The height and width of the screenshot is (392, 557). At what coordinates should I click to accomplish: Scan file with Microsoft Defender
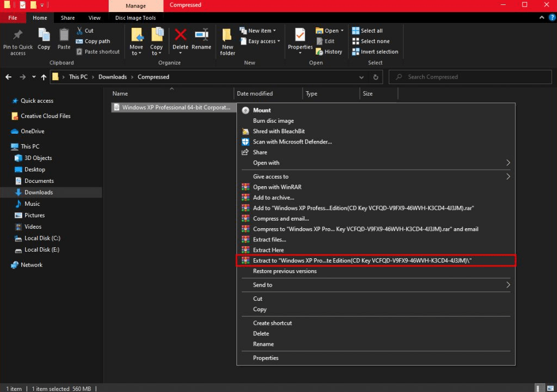292,142
